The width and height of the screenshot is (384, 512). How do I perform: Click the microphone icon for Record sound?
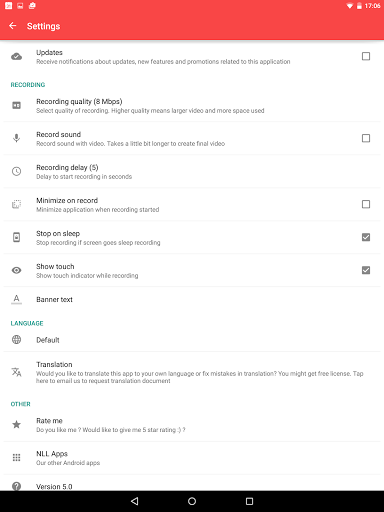click(16, 138)
